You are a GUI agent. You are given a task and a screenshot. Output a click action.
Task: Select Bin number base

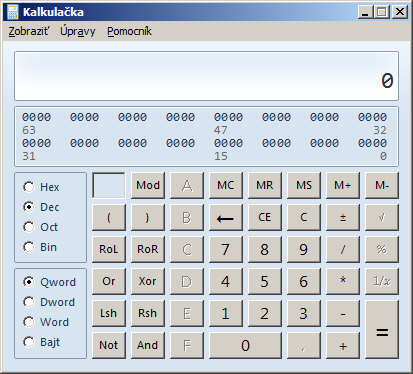pyautogui.click(x=40, y=247)
